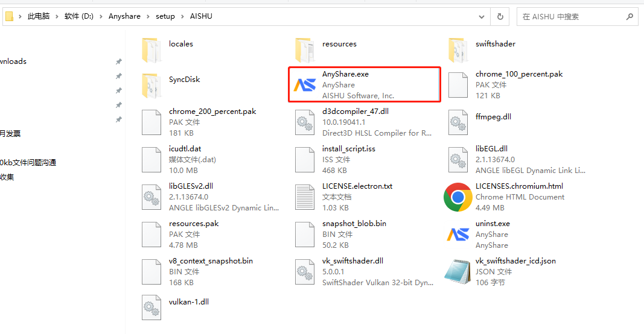This screenshot has width=644, height=334.
Task: Select the LICENSE.electron.txt file name
Action: point(357,186)
